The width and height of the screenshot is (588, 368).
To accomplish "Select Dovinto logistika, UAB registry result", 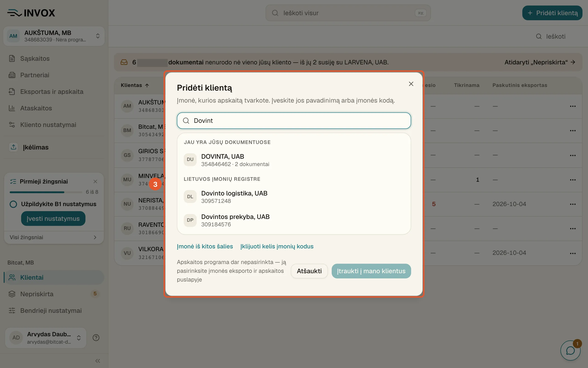I will click(x=294, y=197).
